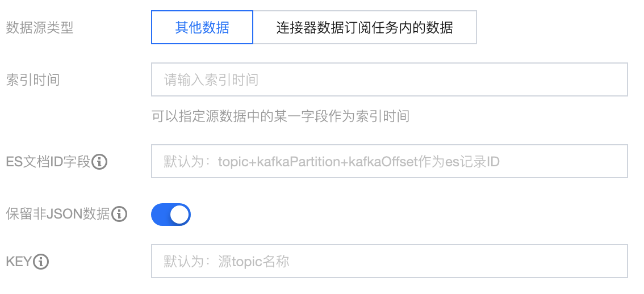Toggle the 保留非JSON数据 switch

pos(170,215)
